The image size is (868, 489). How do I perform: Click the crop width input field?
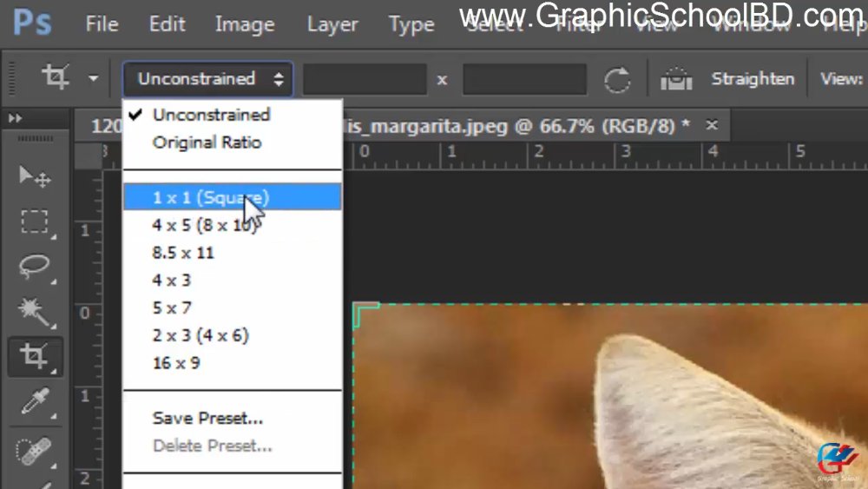365,79
